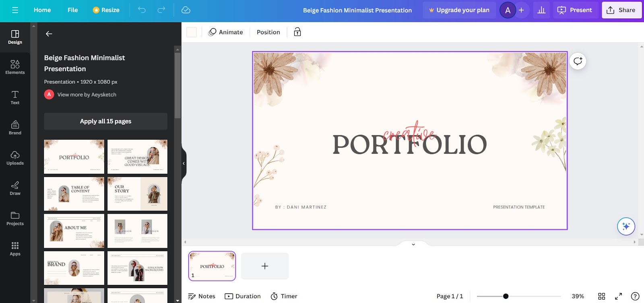Viewport: 644px width, 303px height.
Task: Open the Magic assistant sparkle button
Action: click(626, 226)
